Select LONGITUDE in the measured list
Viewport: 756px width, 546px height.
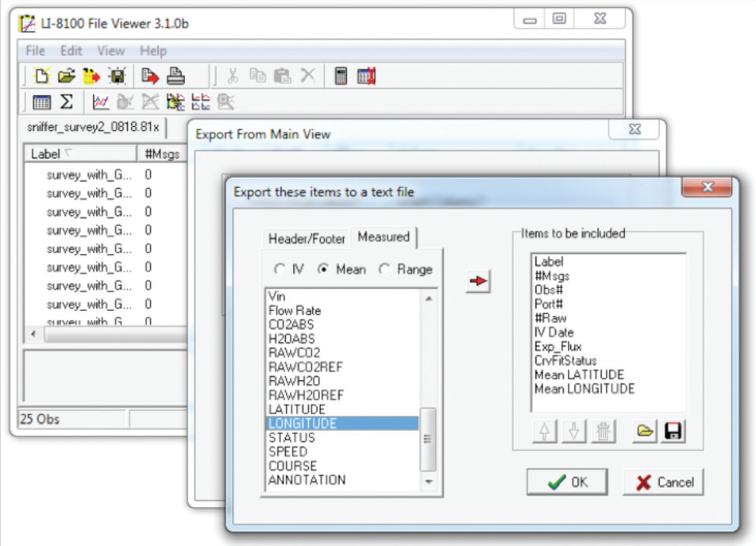coord(342,424)
